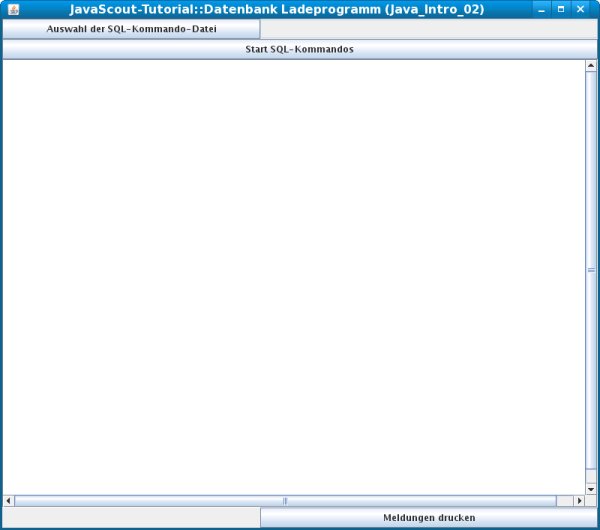Click the gray panel left of 'Meldungen drucken'

click(x=131, y=517)
